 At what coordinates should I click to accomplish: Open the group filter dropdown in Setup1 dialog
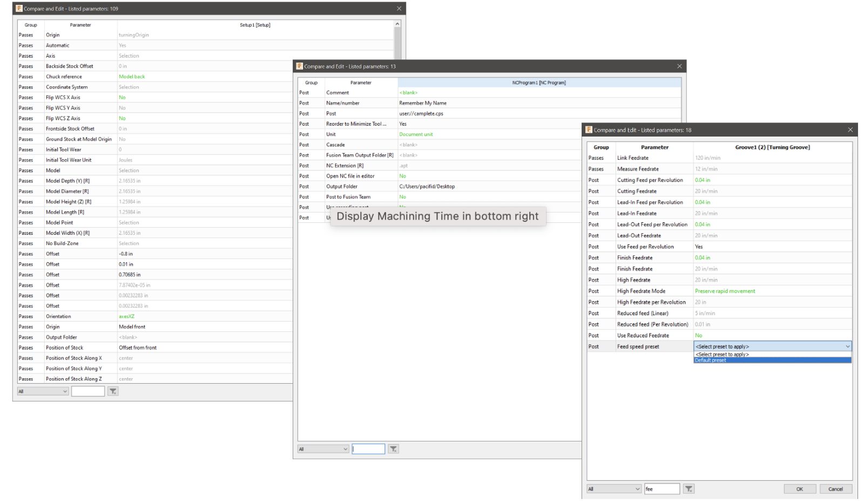(x=42, y=391)
